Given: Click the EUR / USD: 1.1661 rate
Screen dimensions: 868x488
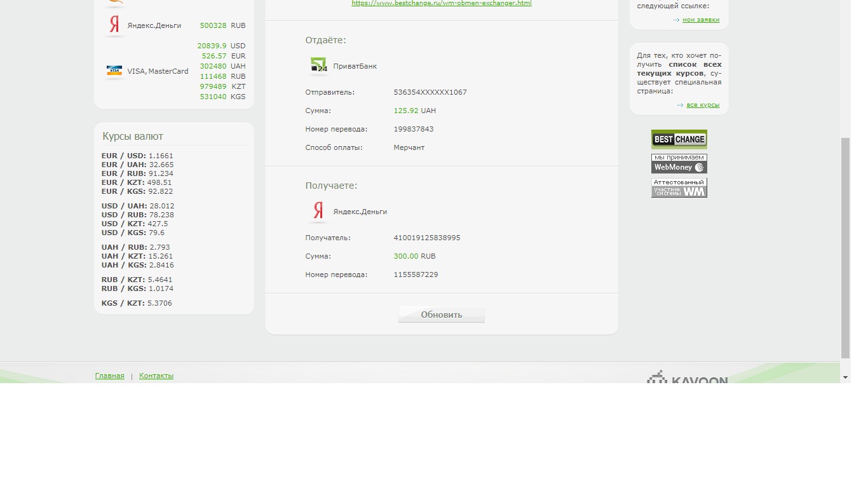Looking at the screenshot, I should click(137, 156).
